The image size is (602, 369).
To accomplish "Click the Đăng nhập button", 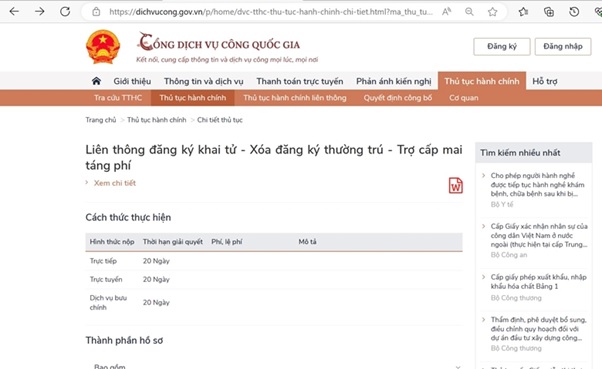I will pyautogui.click(x=563, y=46).
